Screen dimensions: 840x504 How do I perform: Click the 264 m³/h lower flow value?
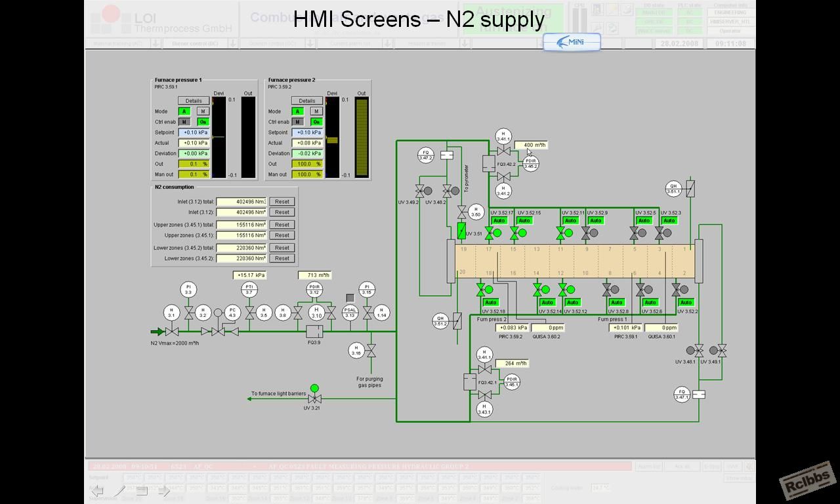(x=512, y=364)
